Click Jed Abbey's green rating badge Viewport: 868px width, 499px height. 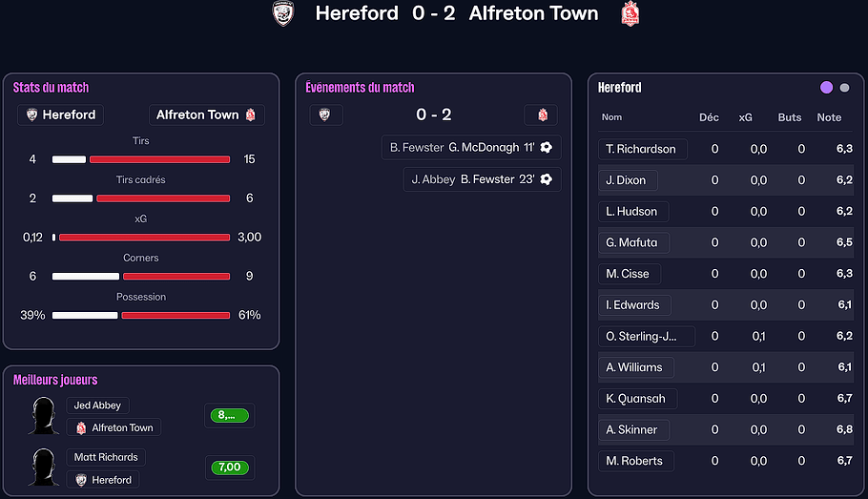[x=229, y=415]
